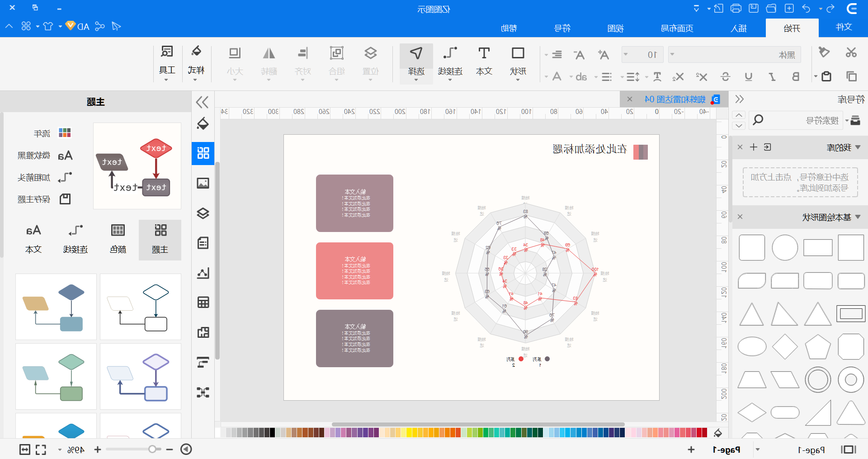The height and width of the screenshot is (459, 868).
Task: Toggle Strikethrough formatting
Action: click(725, 77)
